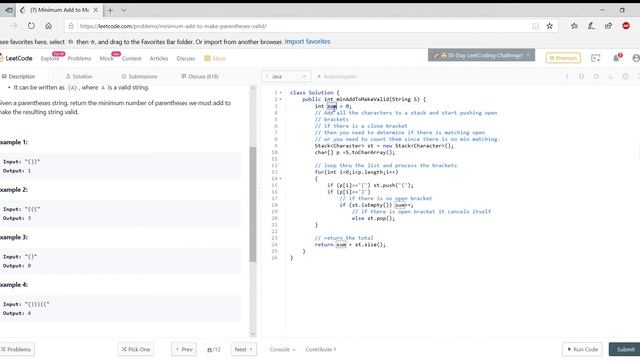640x360 pixels.
Task: Open a new browser tab with plus
Action: coord(110,10)
